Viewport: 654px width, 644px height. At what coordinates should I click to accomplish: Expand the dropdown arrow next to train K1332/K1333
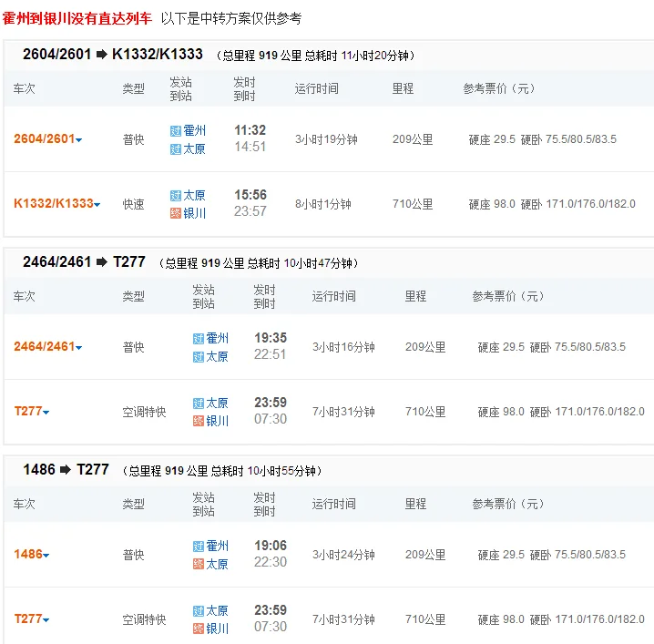pos(97,205)
